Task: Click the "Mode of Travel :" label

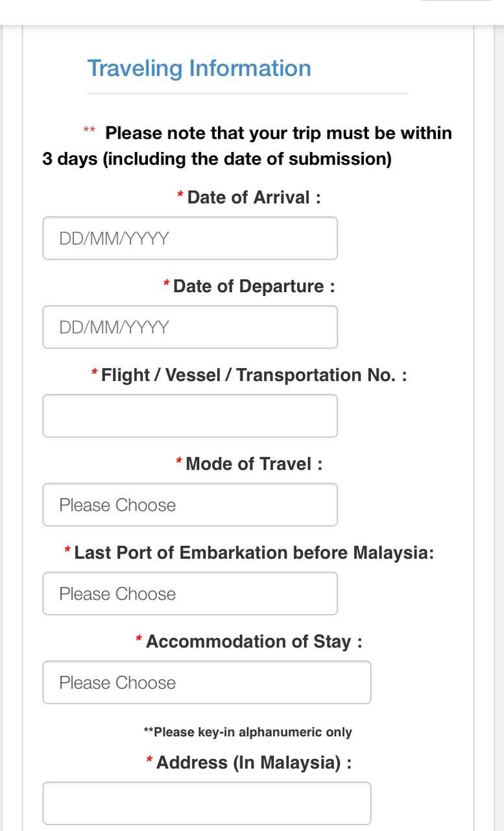Action: click(x=254, y=464)
